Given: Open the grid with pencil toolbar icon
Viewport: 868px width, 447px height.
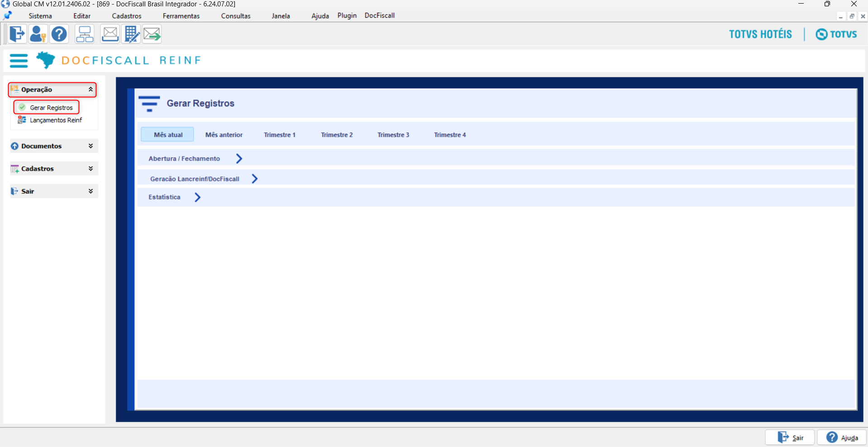Looking at the screenshot, I should [x=132, y=34].
